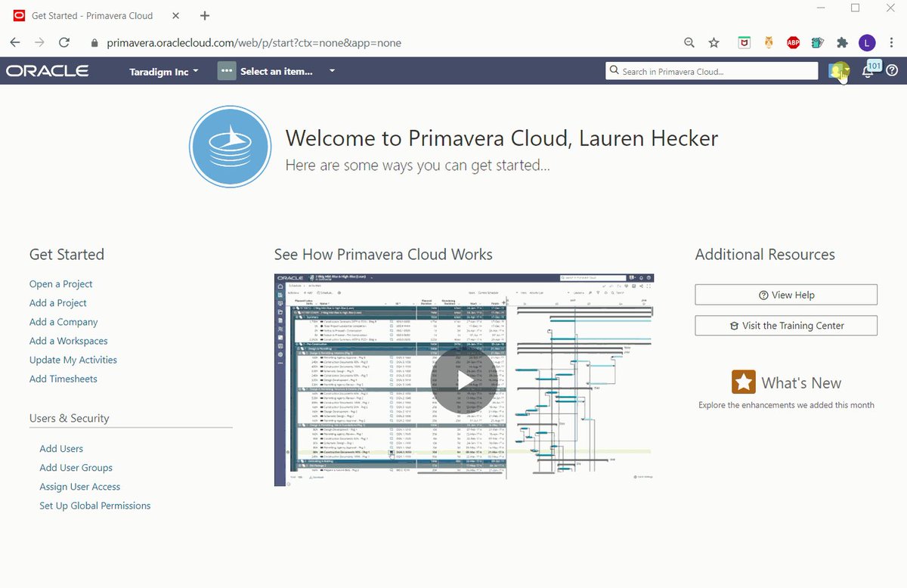Click the search magnifier icon in Primavera search box
The width and height of the screenshot is (907, 588).
click(x=614, y=71)
